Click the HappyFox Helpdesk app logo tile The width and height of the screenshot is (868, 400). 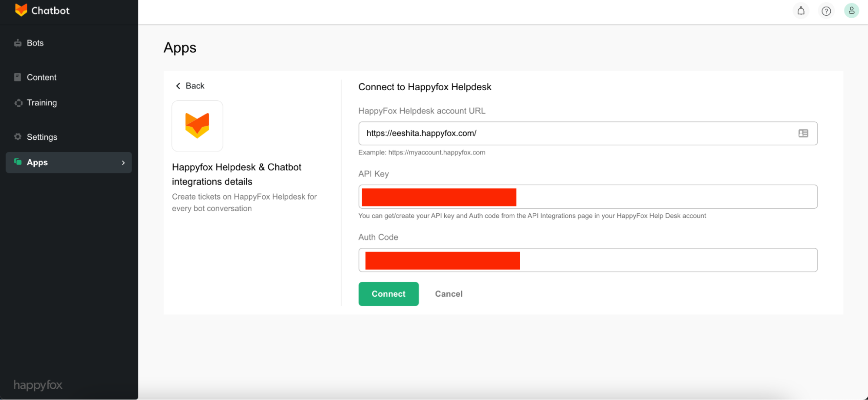pyautogui.click(x=197, y=126)
